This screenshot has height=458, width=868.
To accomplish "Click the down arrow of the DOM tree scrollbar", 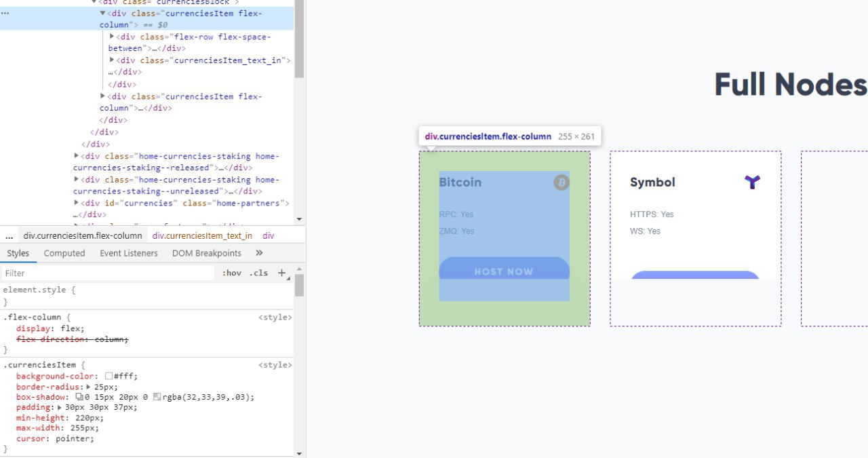I will coord(299,219).
